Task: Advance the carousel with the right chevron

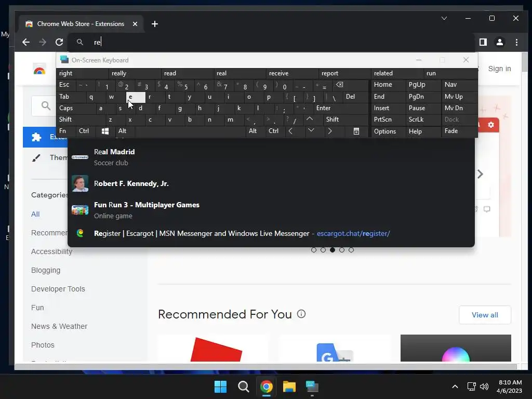Action: click(x=480, y=174)
